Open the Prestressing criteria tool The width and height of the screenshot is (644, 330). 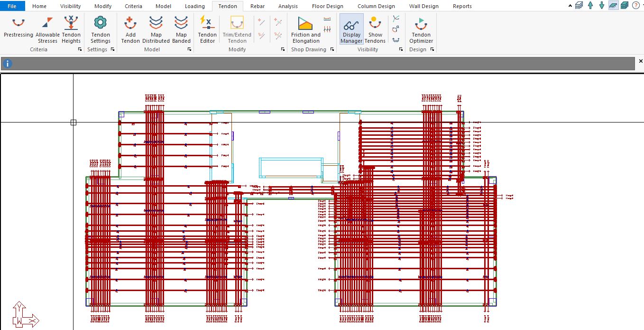18,28
